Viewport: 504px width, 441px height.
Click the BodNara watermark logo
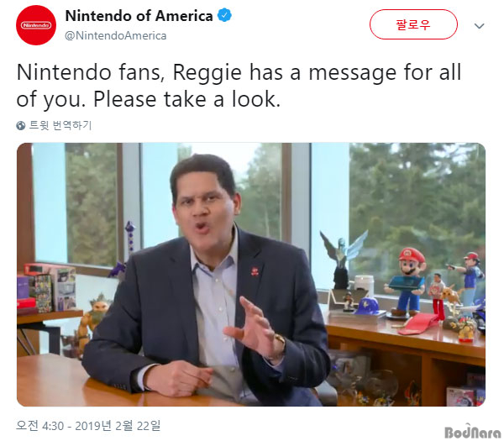[x=472, y=432]
